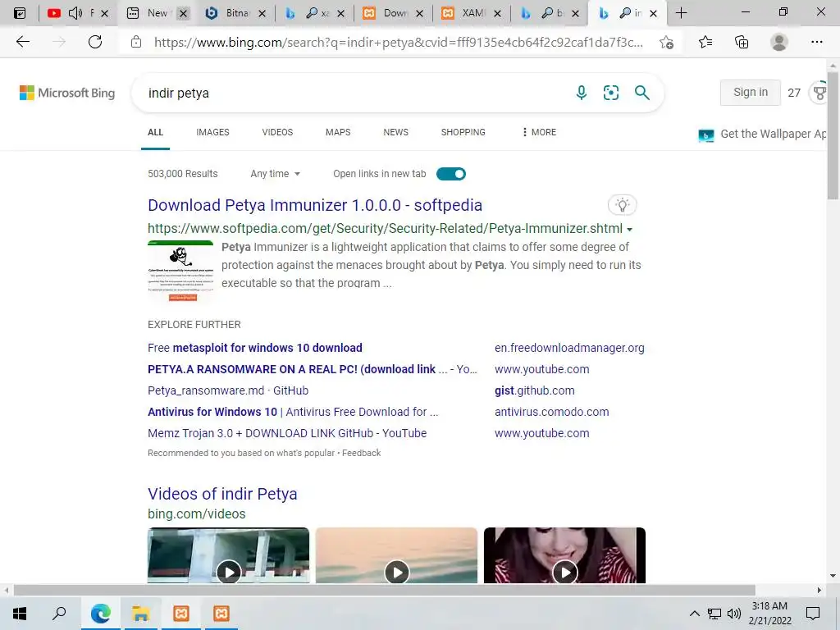
Task: Switch to the IMAGES tab
Action: (212, 132)
